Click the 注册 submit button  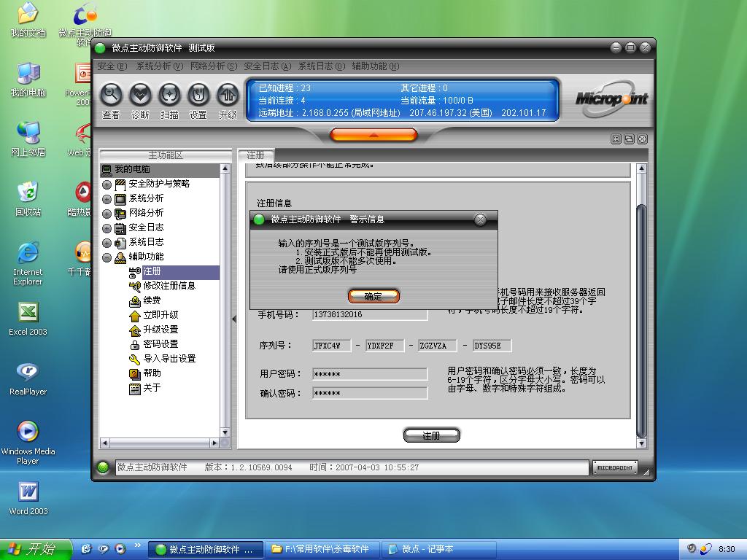[x=432, y=435]
